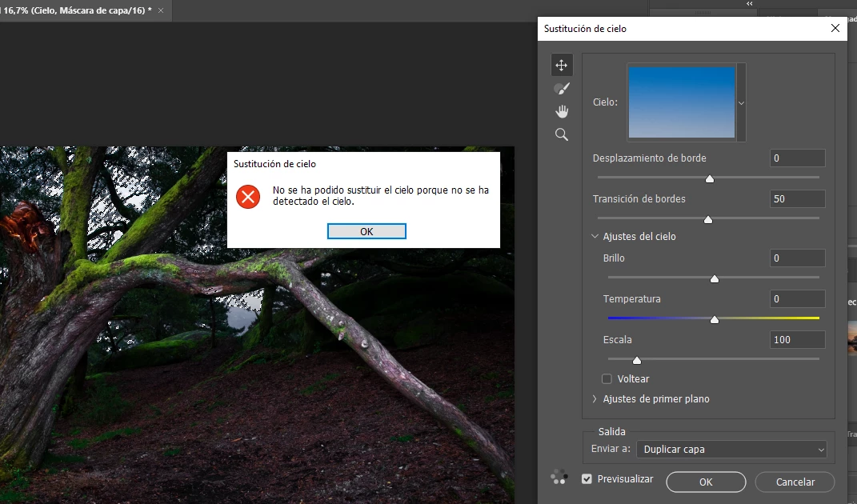Confirm sky replacement with the OK button

(x=706, y=482)
